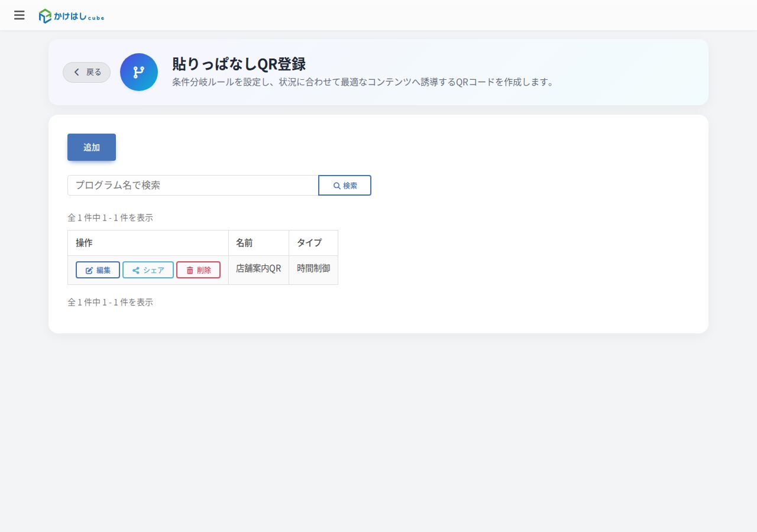Click the branch icon beside the page title
757x532 pixels.
click(x=139, y=72)
